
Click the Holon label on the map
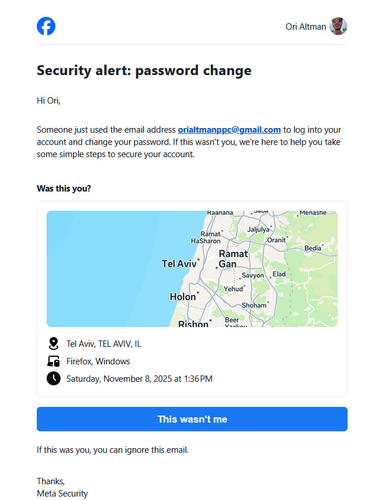(x=183, y=297)
